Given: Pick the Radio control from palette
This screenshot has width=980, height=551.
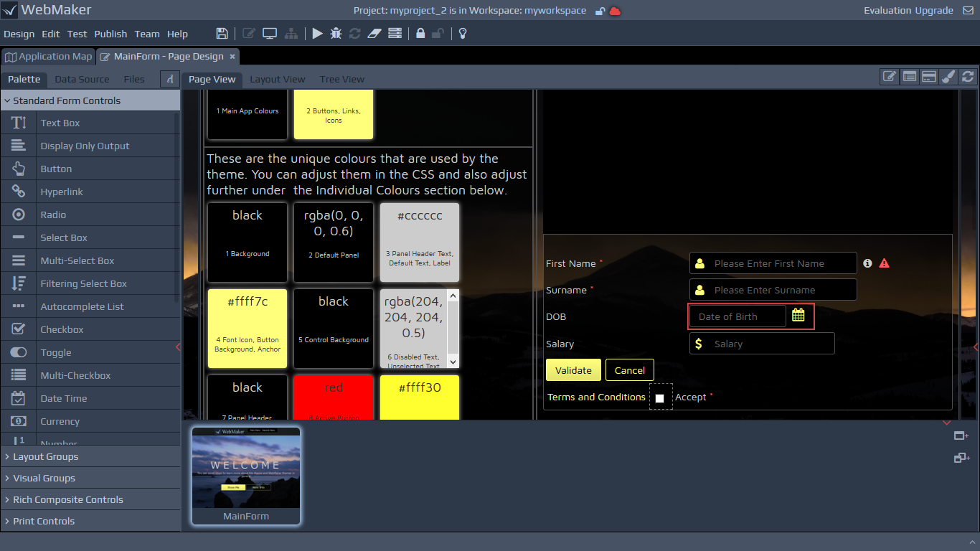Looking at the screenshot, I should [90, 215].
